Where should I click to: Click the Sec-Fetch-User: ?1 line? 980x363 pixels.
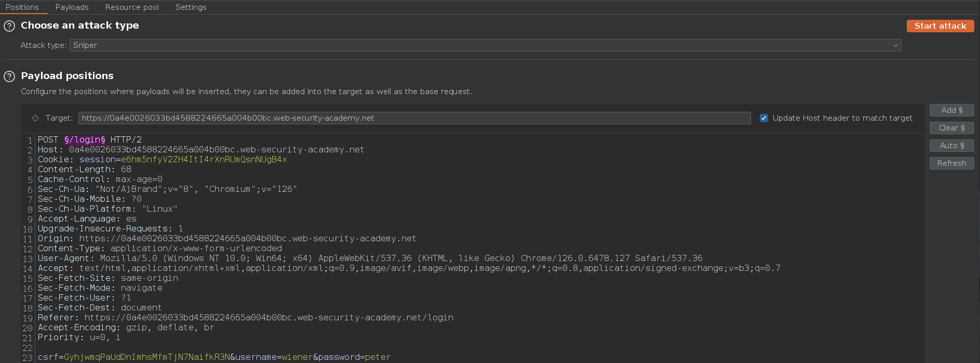85,298
